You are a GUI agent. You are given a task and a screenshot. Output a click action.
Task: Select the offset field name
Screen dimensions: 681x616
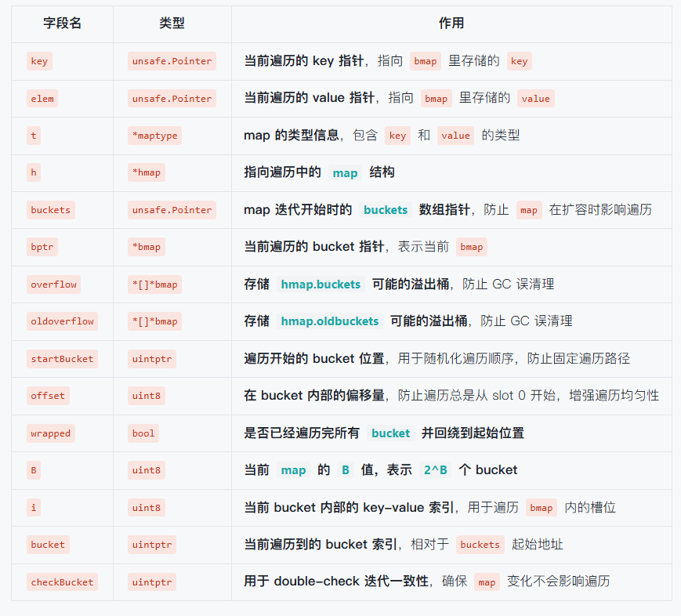point(48,396)
